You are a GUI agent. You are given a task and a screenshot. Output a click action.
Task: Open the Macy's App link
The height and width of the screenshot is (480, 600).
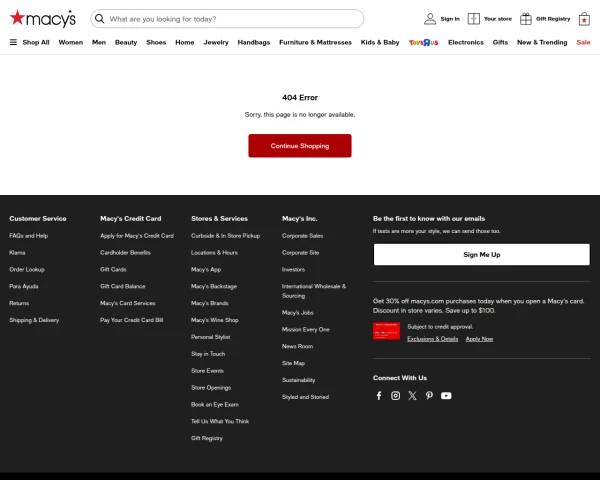pyautogui.click(x=206, y=269)
